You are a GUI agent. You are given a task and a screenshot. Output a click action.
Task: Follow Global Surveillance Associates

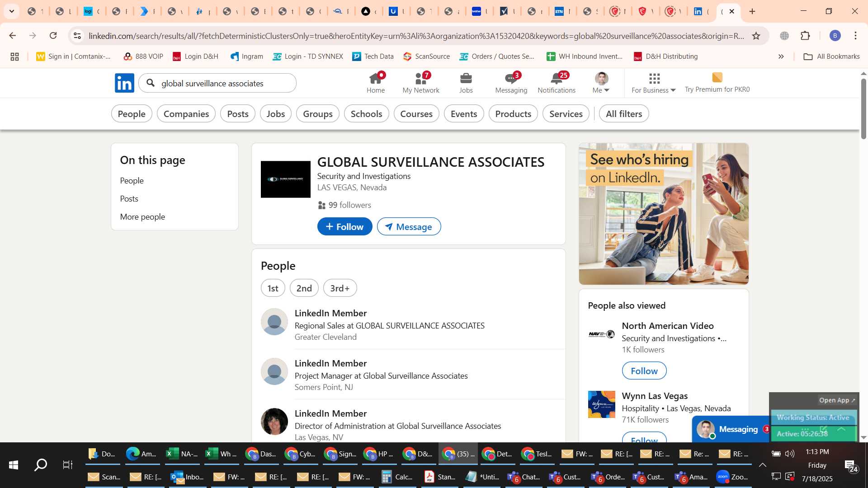[x=345, y=227]
